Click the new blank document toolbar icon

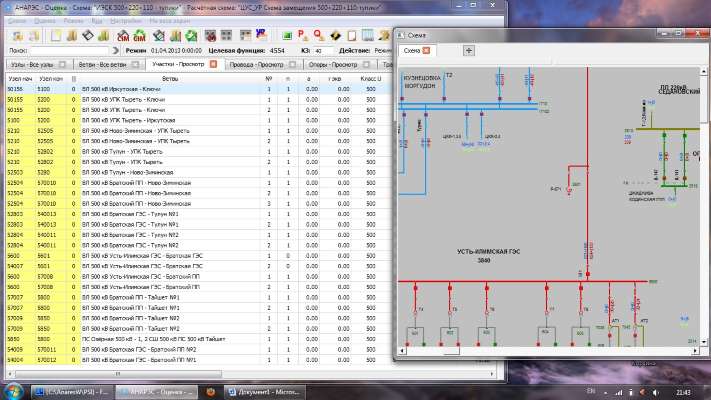coord(56,35)
